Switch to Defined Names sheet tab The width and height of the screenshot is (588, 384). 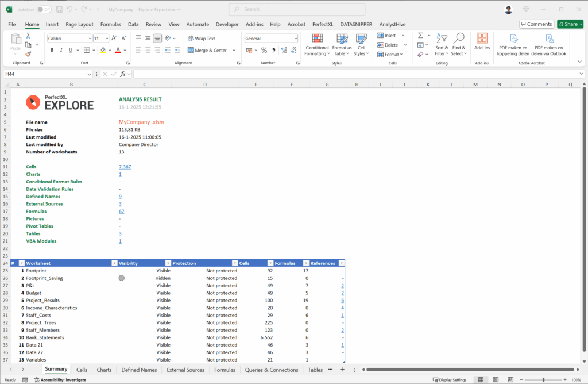[x=139, y=370]
